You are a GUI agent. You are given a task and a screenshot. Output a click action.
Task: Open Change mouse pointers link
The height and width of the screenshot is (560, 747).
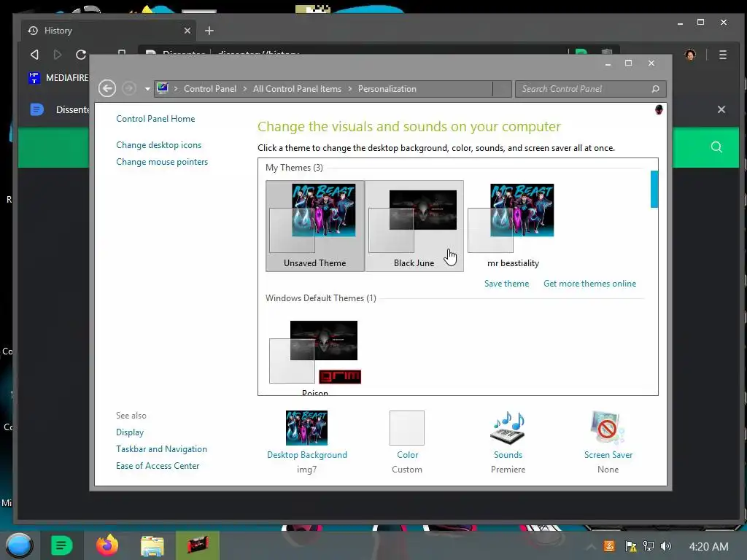point(162,162)
